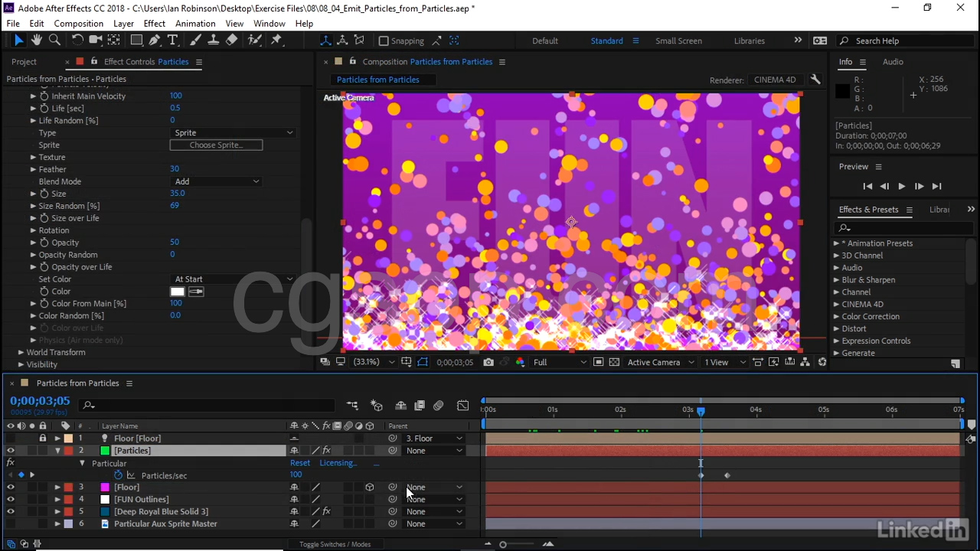Hide the [FUN Outlines] layer
This screenshot has width=980, height=551.
tap(11, 499)
